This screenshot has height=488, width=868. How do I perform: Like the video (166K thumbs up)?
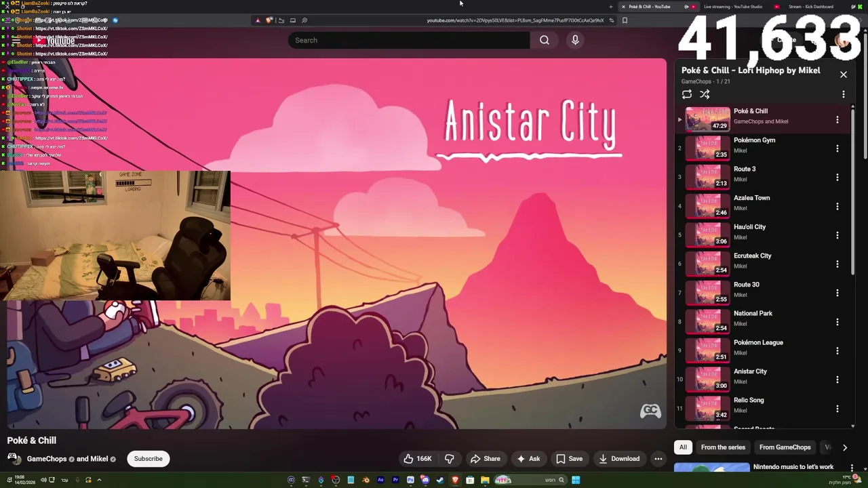[x=417, y=459]
